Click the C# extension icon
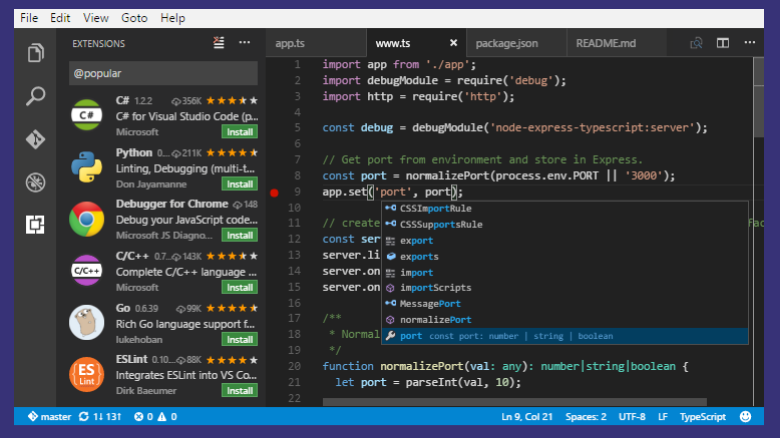This screenshot has height=438, width=780. click(87, 115)
